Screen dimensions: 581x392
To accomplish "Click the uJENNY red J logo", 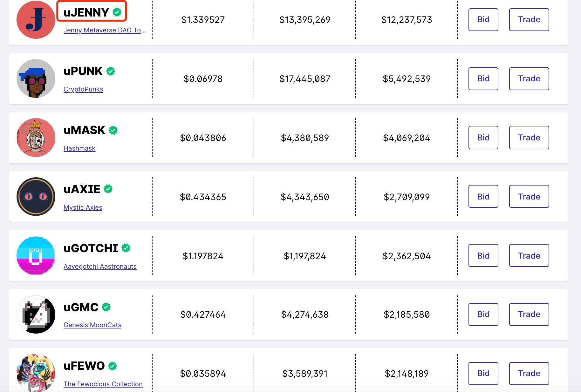I will [x=36, y=20].
